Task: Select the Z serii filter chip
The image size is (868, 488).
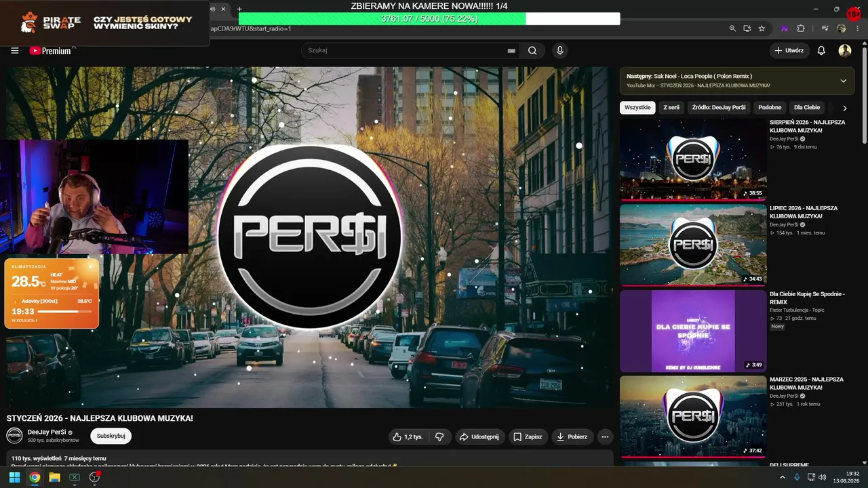Action: click(x=671, y=107)
